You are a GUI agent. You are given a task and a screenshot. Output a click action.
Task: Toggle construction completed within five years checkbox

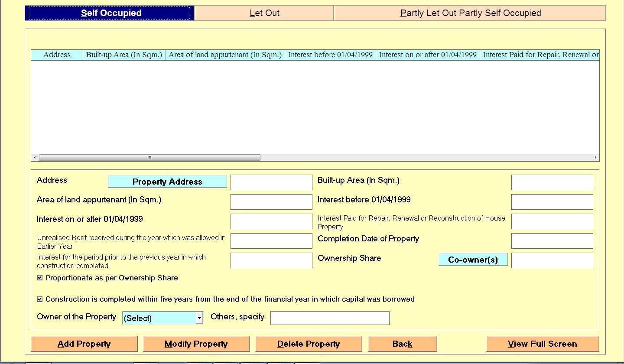[x=40, y=299]
